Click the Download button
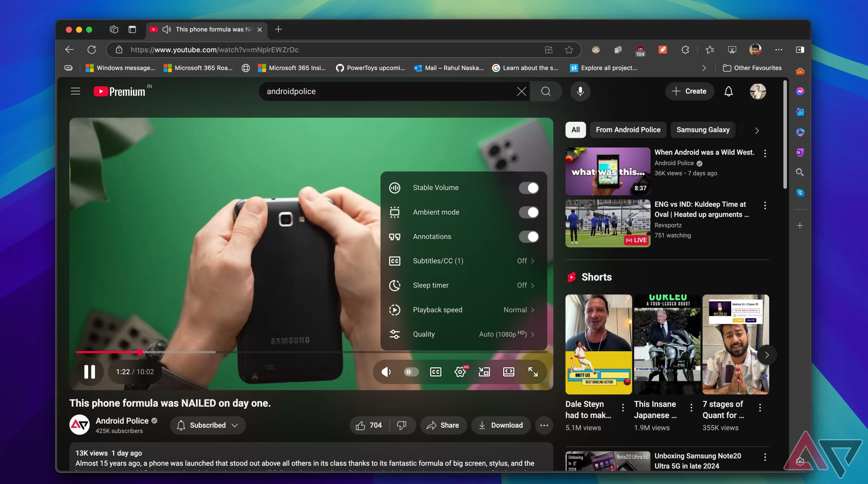The image size is (868, 484). (x=501, y=425)
